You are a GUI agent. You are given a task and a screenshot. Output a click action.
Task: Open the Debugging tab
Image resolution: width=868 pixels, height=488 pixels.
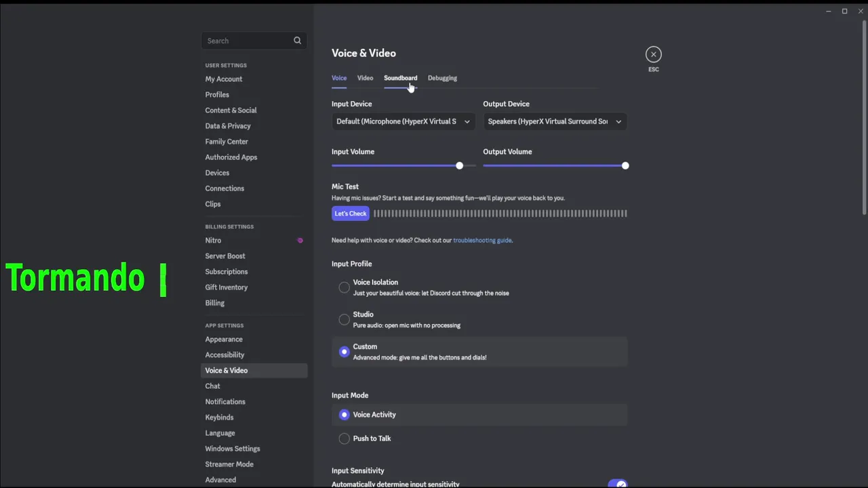(x=442, y=78)
